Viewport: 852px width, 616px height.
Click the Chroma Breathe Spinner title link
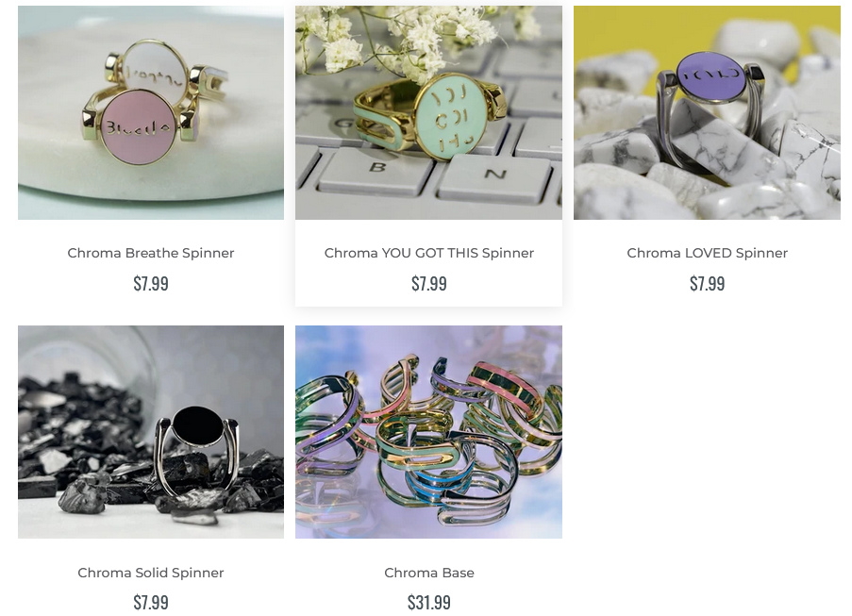click(x=151, y=253)
